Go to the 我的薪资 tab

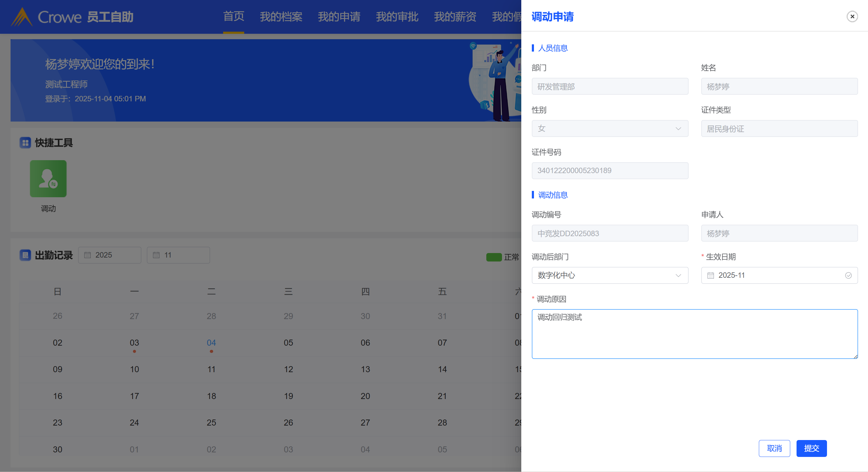(455, 17)
